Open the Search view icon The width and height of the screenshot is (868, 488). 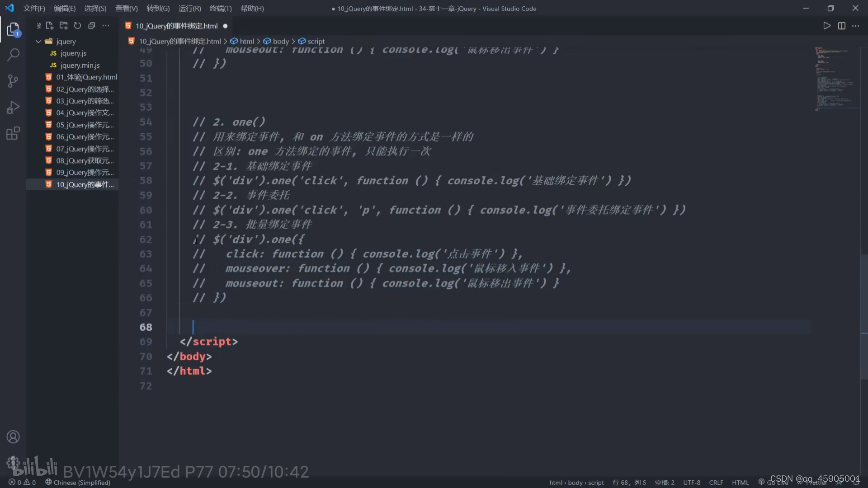click(13, 55)
